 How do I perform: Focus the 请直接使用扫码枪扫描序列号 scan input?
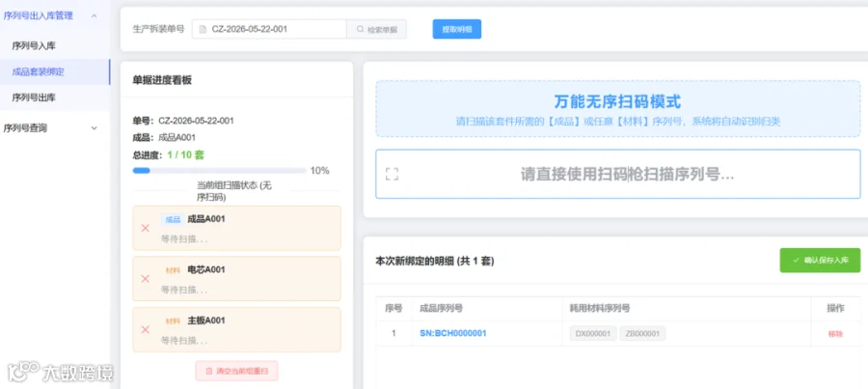click(618, 174)
